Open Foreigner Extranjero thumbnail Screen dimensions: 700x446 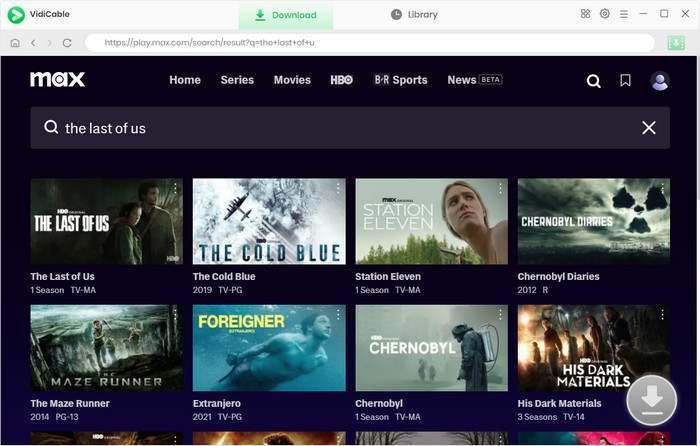269,348
